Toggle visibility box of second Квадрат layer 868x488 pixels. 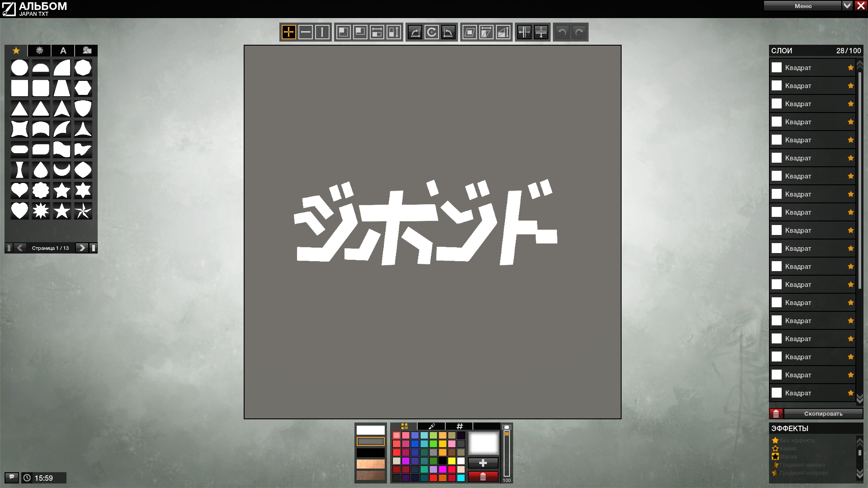click(777, 86)
